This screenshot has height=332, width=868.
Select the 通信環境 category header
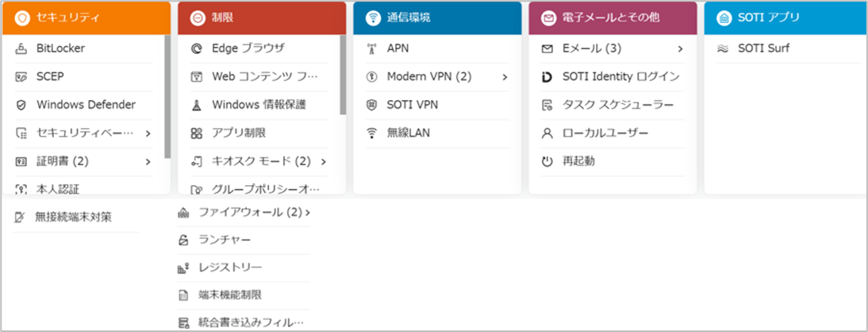tap(437, 17)
